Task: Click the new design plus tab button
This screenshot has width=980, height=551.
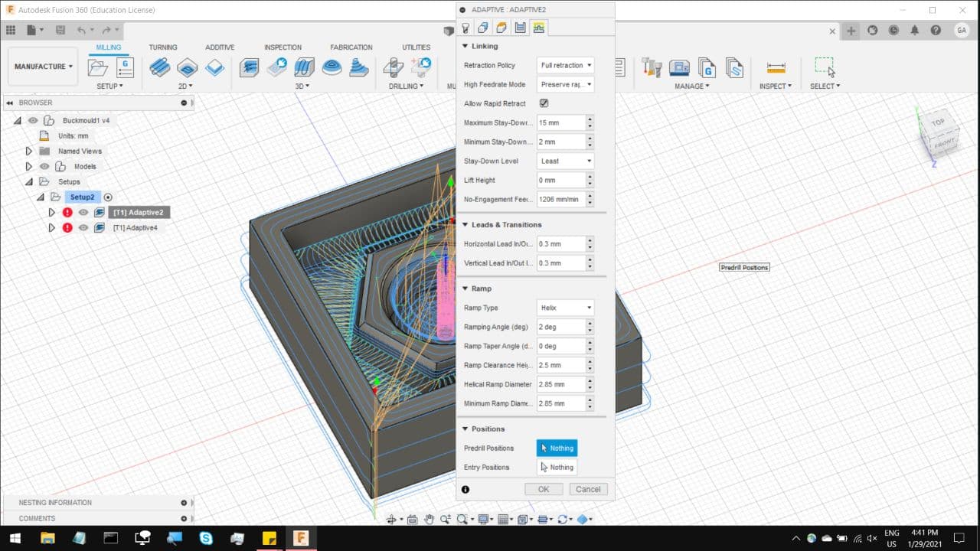Action: (x=851, y=31)
